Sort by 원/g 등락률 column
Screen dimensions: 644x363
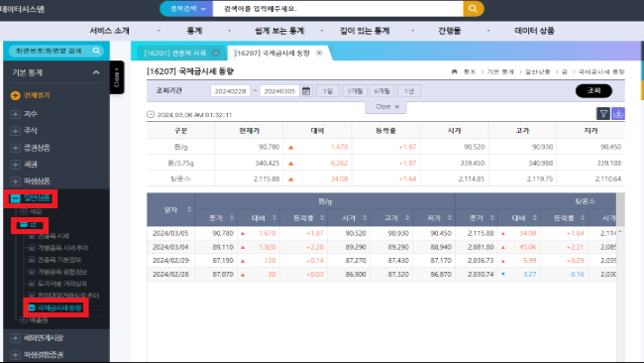click(322, 218)
